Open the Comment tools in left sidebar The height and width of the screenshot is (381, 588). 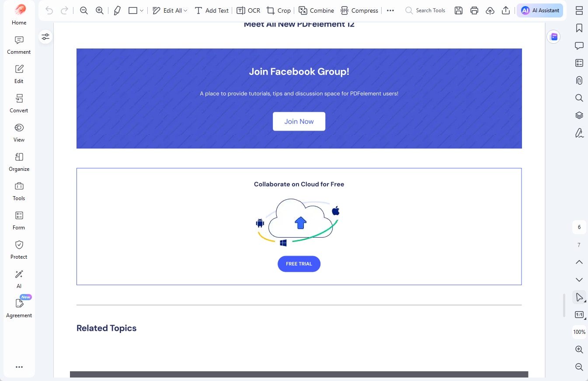tap(19, 45)
